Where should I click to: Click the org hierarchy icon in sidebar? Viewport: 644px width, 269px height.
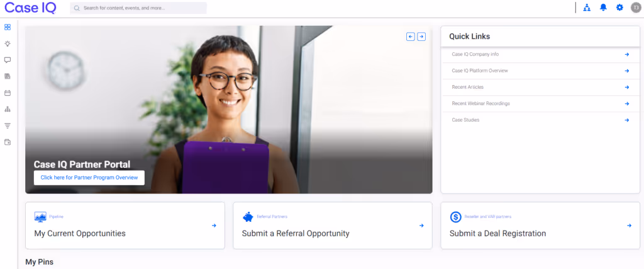point(8,110)
